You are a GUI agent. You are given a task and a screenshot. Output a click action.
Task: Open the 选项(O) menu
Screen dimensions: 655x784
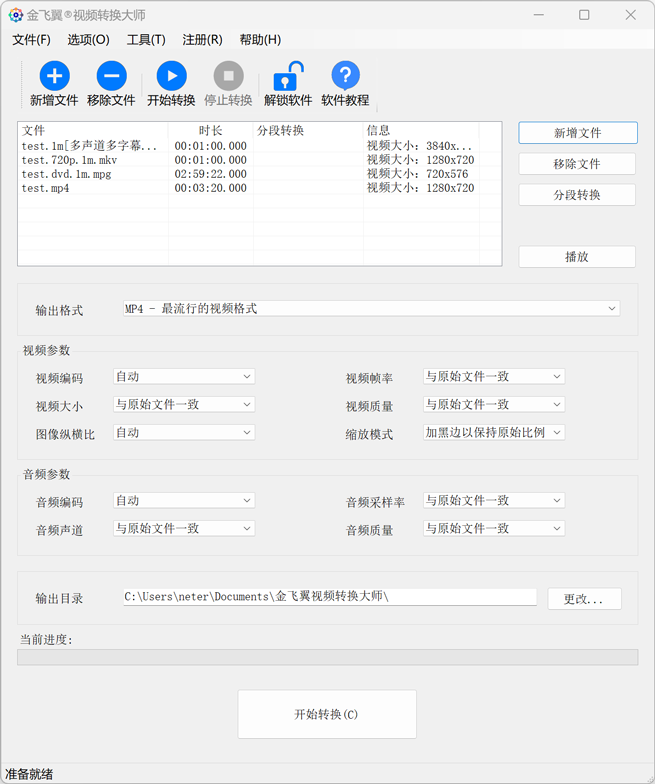click(88, 40)
